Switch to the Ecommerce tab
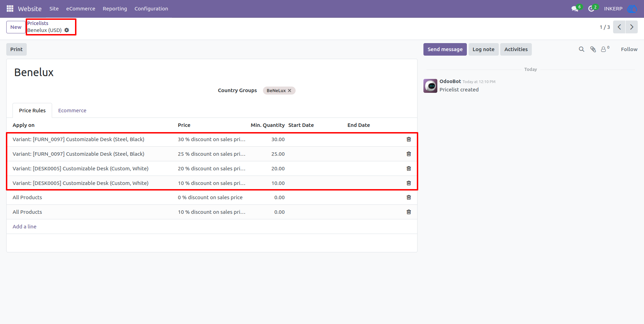Screen dimensions: 644x324 [x=72, y=111]
